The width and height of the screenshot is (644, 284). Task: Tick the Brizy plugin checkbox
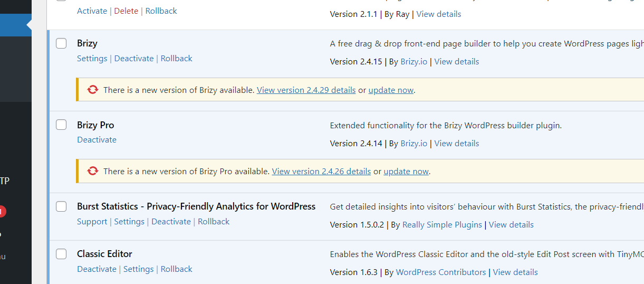coord(61,43)
